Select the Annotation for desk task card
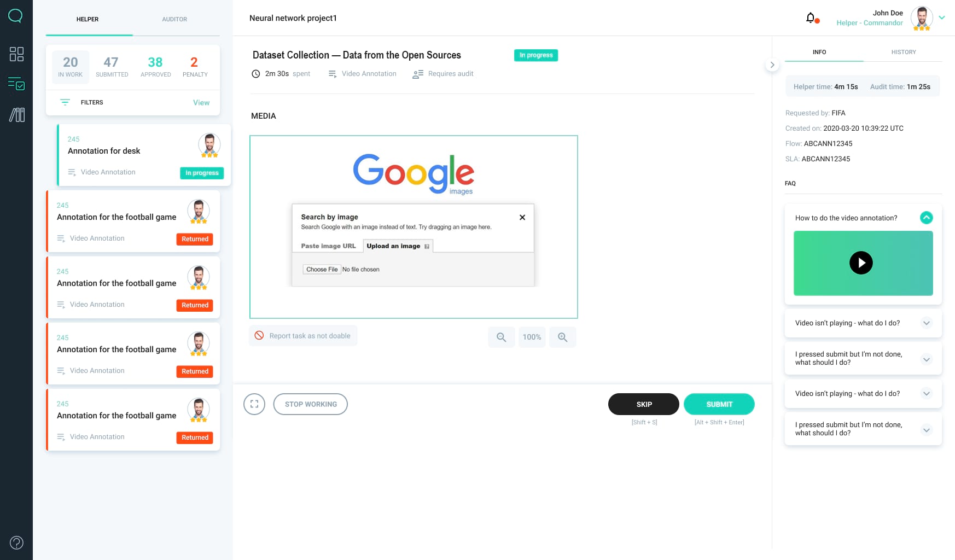This screenshot has width=955, height=560. (144, 155)
